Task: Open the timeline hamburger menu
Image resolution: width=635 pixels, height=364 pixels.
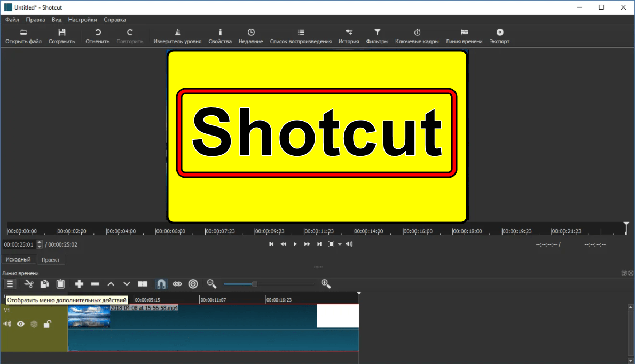Action: tap(10, 284)
